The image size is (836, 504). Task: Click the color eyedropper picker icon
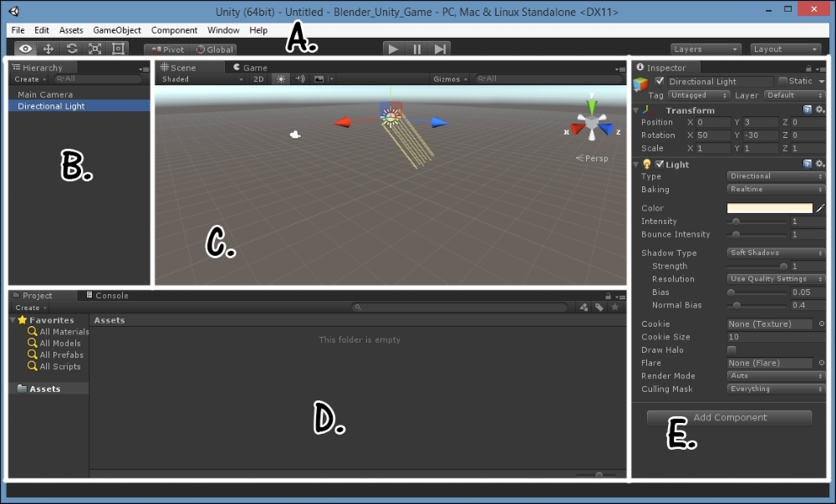coord(820,208)
